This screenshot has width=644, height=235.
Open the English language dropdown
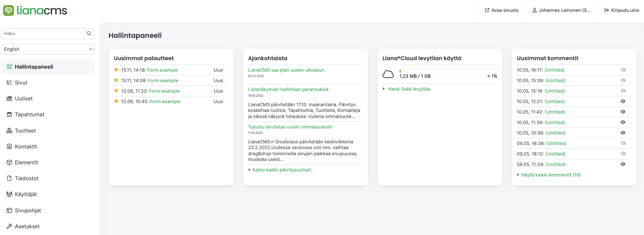click(48, 49)
